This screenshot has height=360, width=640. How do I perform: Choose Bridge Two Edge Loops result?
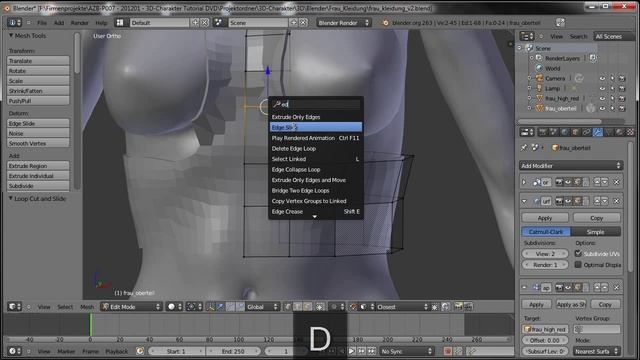[316, 191]
